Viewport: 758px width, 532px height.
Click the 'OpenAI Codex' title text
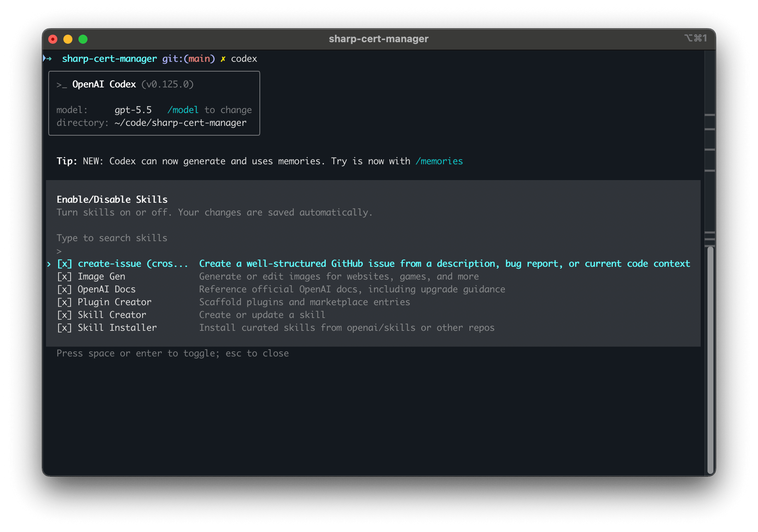tap(104, 84)
